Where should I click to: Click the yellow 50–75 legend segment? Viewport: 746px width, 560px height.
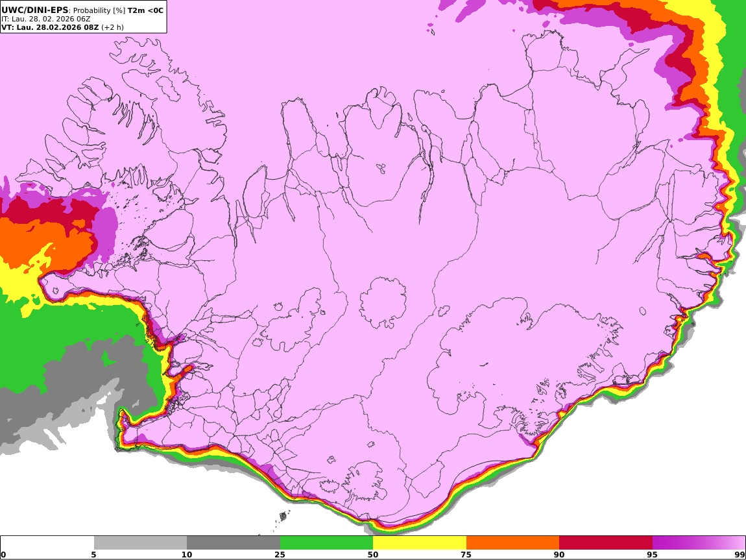pos(420,543)
